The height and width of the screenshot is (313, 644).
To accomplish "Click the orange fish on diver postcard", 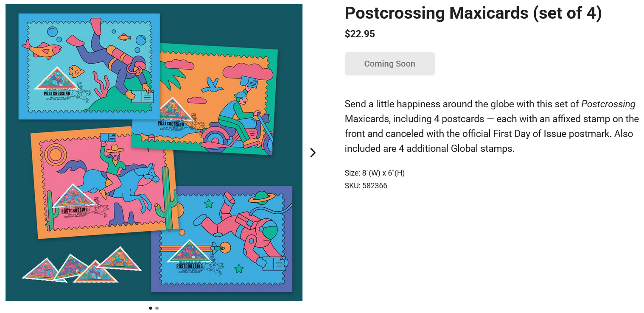I will 42,49.
